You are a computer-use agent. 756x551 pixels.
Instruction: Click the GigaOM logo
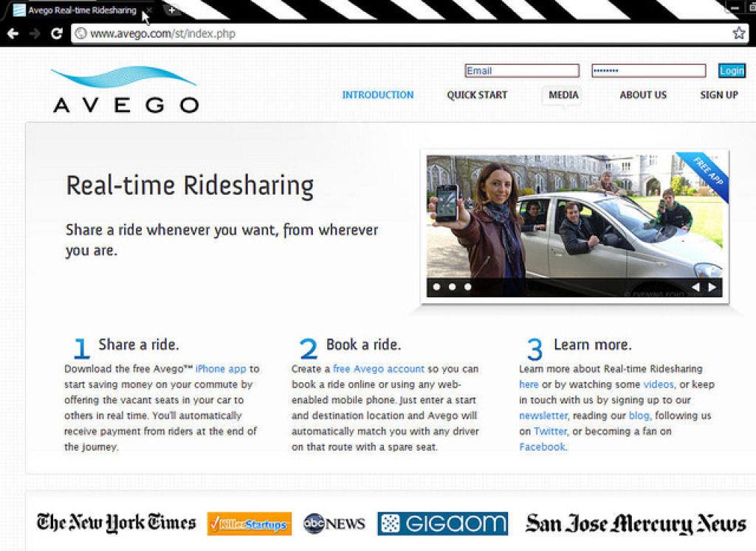(443, 524)
